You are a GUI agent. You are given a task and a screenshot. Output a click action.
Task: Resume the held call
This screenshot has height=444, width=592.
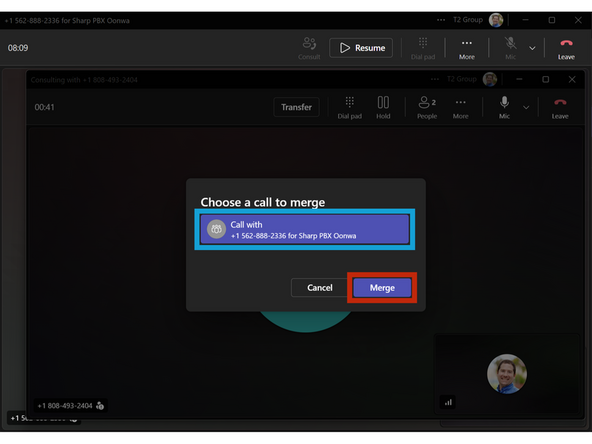(x=361, y=48)
